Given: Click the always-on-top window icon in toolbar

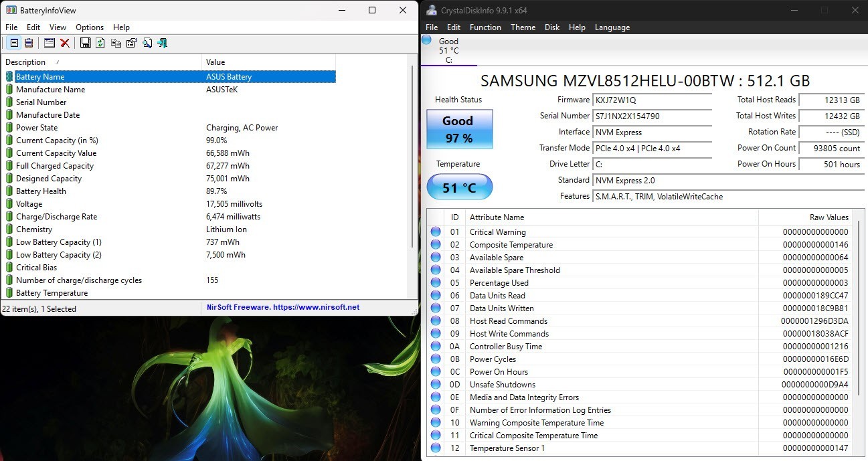Looking at the screenshot, I should pyautogui.click(x=49, y=43).
